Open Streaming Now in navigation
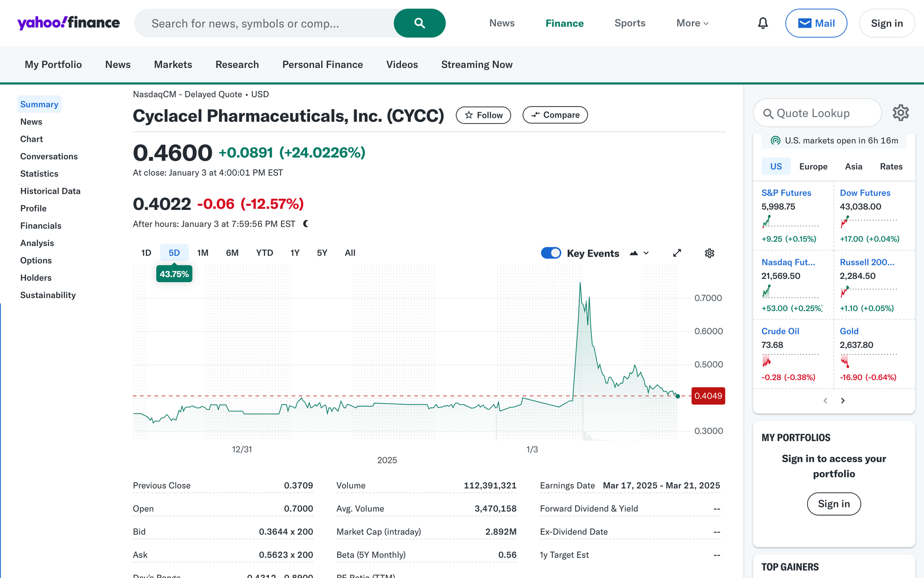 click(477, 65)
